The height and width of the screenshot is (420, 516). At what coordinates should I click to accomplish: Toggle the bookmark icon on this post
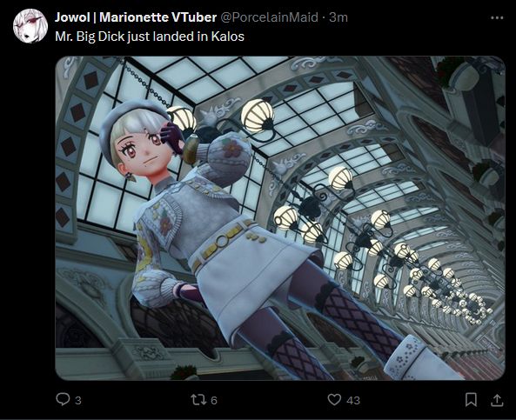pos(471,400)
